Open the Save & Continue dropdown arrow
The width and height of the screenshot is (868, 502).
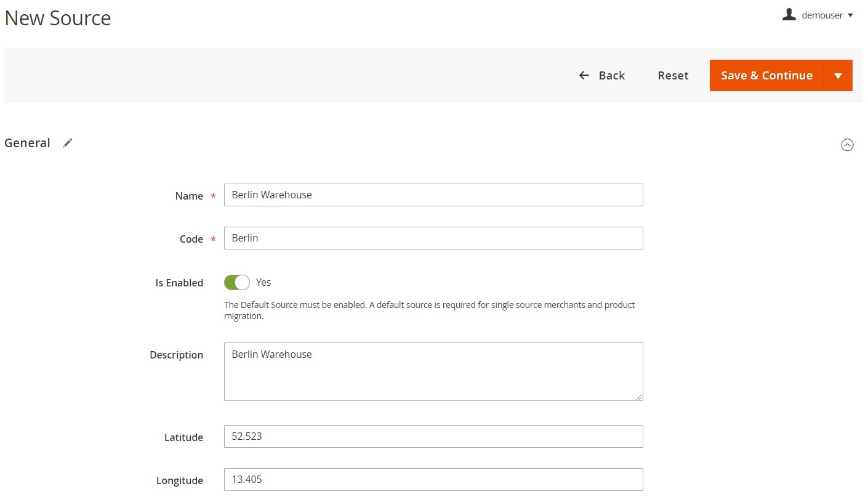tap(838, 75)
